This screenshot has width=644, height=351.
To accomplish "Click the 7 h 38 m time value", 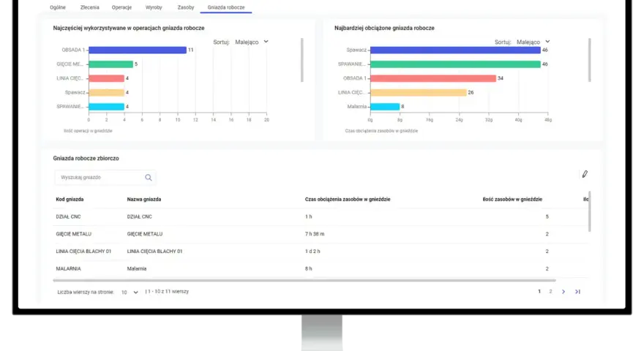I will click(x=315, y=234).
